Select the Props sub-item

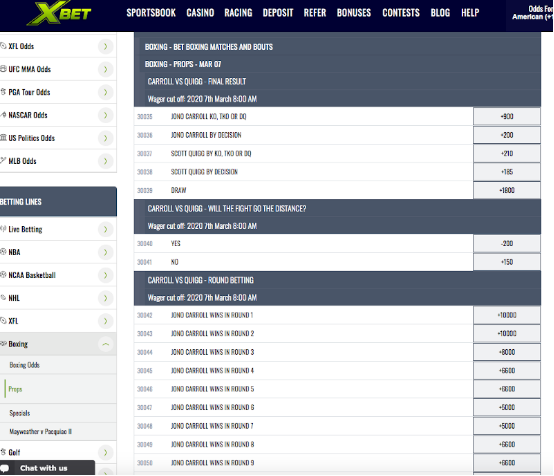coord(16,389)
